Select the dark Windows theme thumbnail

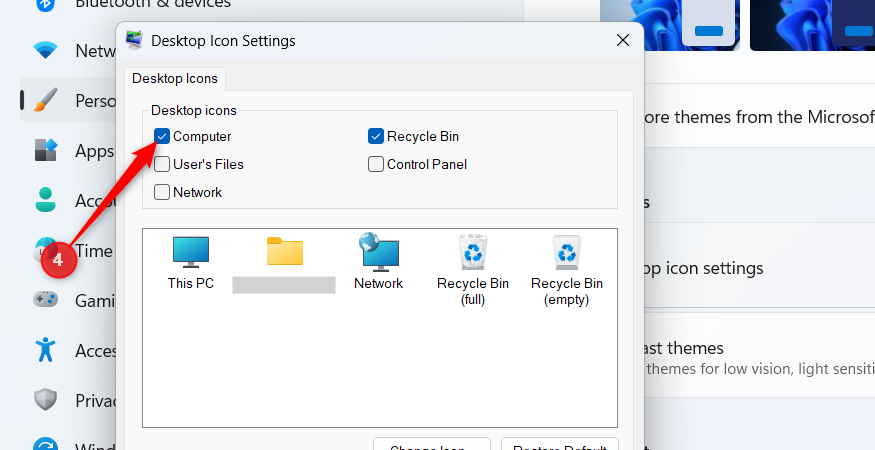pos(812,25)
